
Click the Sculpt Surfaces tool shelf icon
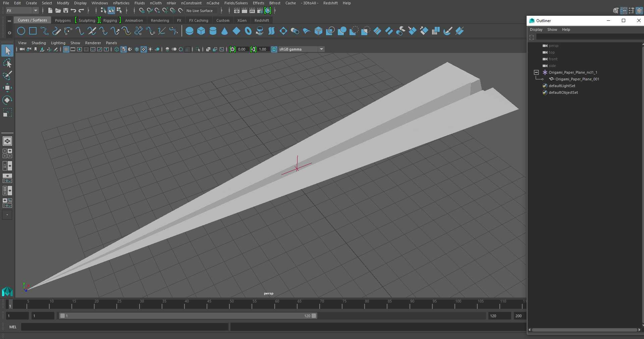click(447, 31)
